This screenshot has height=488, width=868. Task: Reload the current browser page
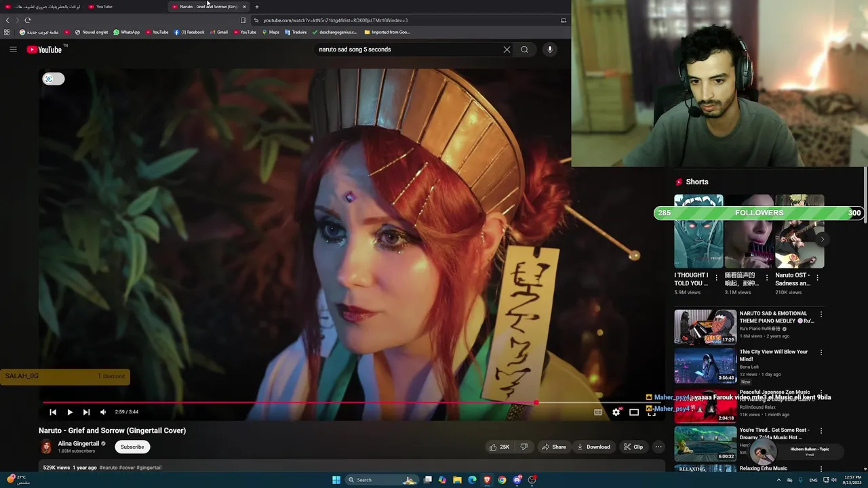(x=27, y=20)
